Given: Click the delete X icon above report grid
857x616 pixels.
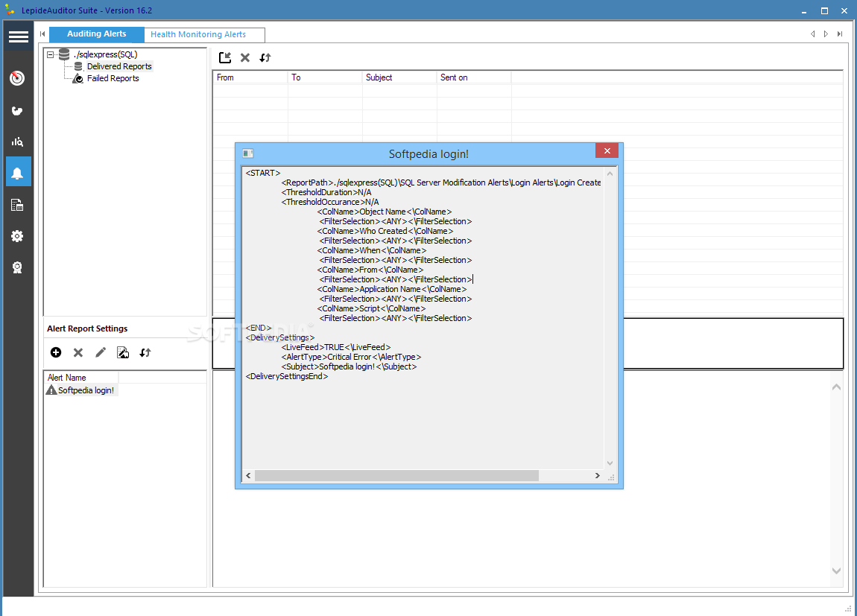Looking at the screenshot, I should [x=245, y=57].
